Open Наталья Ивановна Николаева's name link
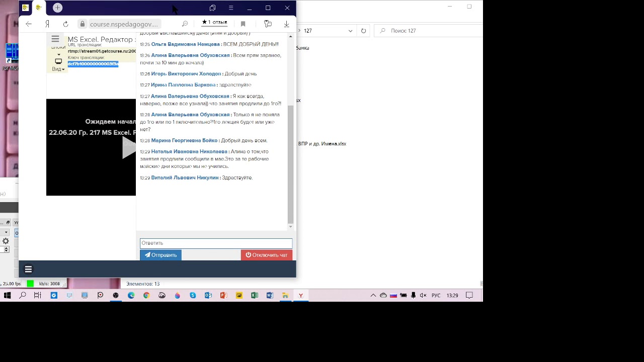The height and width of the screenshot is (362, 644). [x=189, y=151]
